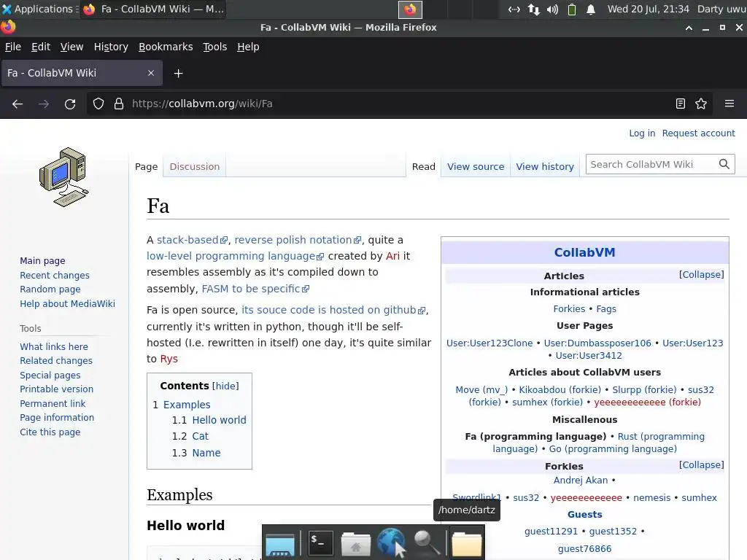Open the volume control in the panel
The width and height of the screenshot is (747, 560).
pyautogui.click(x=553, y=9)
